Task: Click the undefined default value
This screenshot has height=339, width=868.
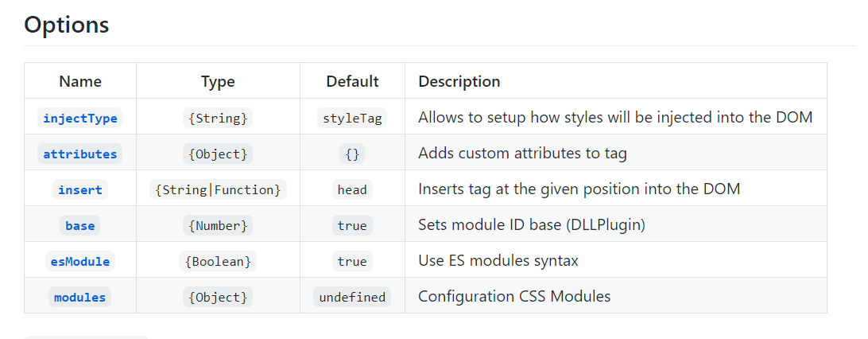Action: pos(352,298)
